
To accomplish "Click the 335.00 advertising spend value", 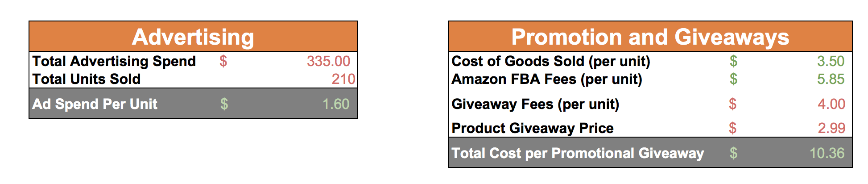I will (x=328, y=61).
